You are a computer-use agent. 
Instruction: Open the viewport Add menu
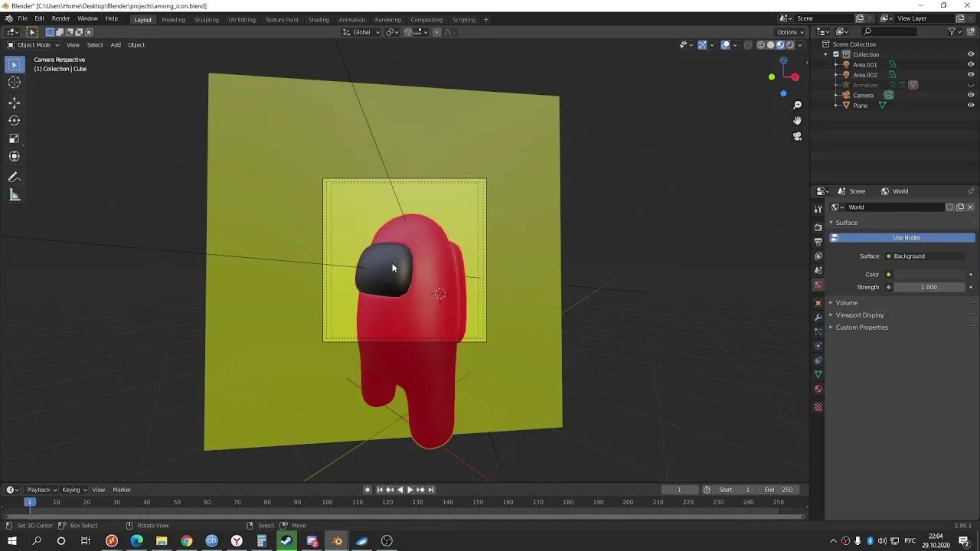coord(116,44)
